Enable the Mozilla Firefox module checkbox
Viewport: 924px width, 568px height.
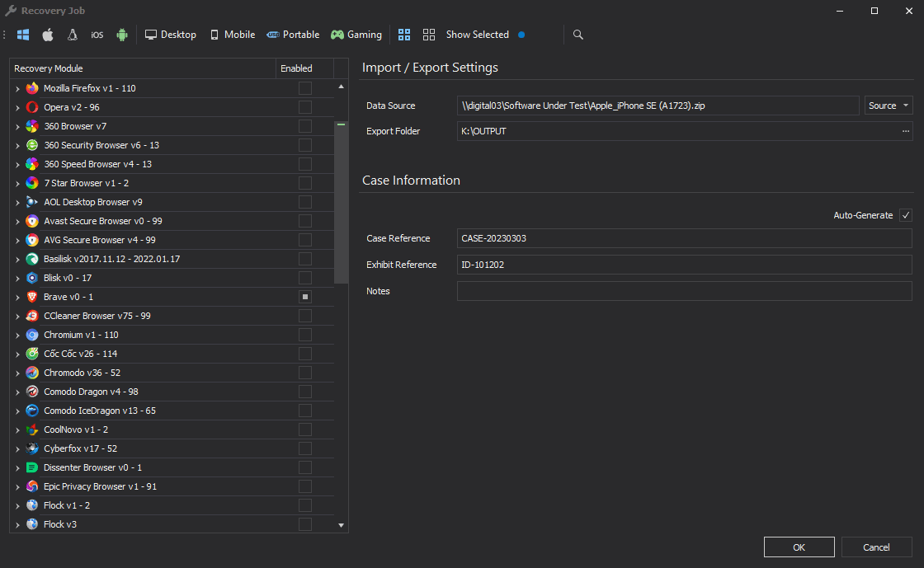click(305, 88)
